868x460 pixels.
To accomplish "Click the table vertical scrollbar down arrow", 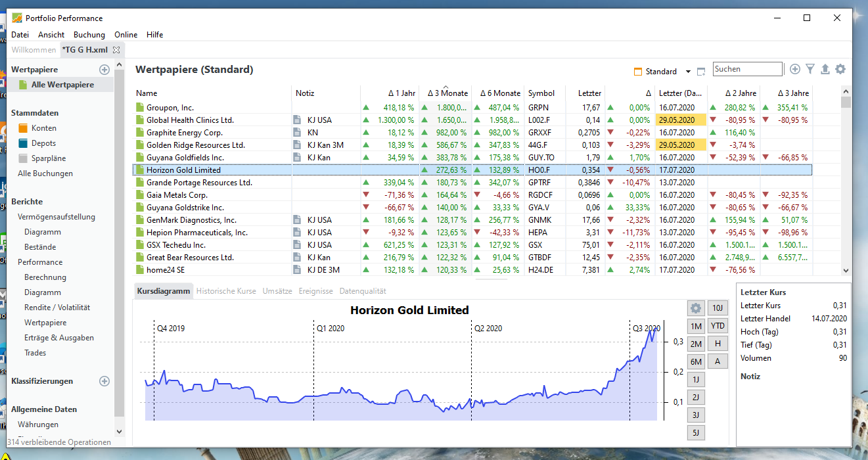I will [846, 271].
